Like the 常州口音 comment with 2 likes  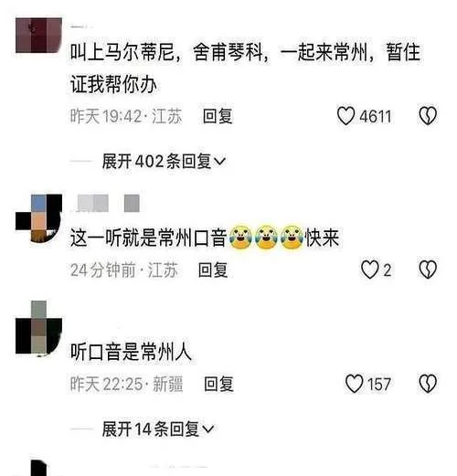370,270
